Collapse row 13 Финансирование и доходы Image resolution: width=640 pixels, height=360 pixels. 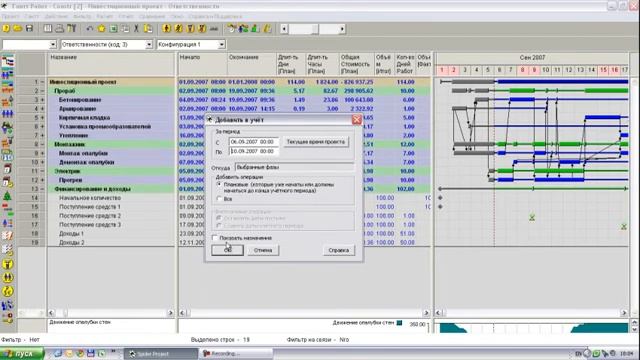pos(42,189)
